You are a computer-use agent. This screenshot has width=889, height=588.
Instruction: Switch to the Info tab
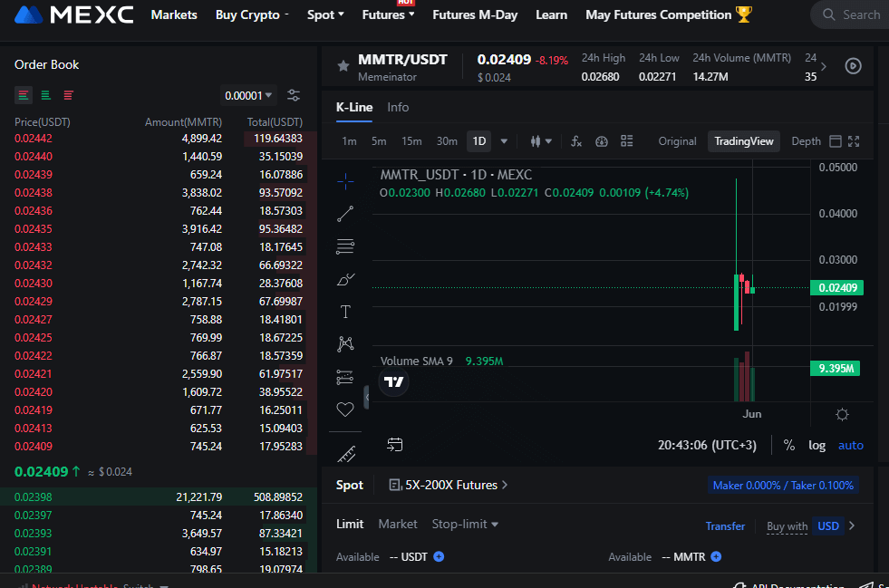click(398, 107)
